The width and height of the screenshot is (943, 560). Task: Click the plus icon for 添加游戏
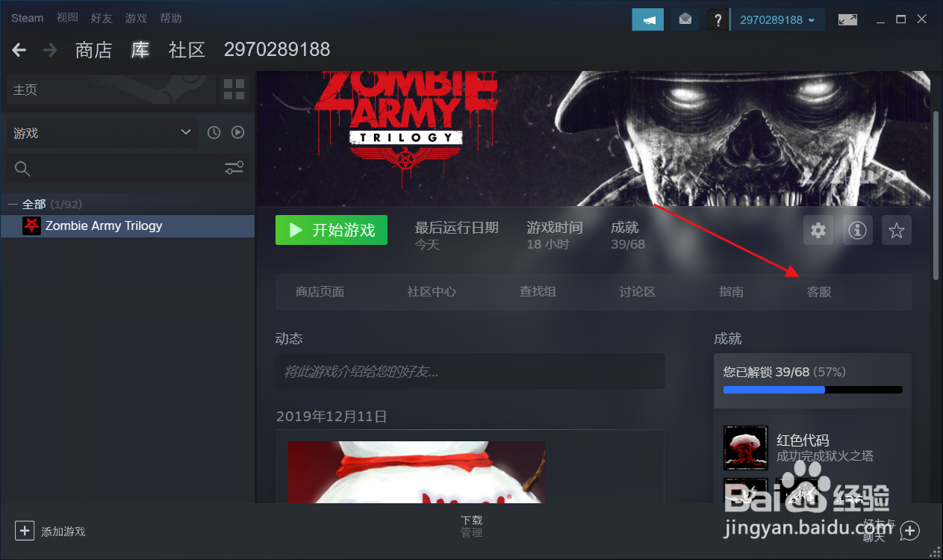click(x=25, y=531)
